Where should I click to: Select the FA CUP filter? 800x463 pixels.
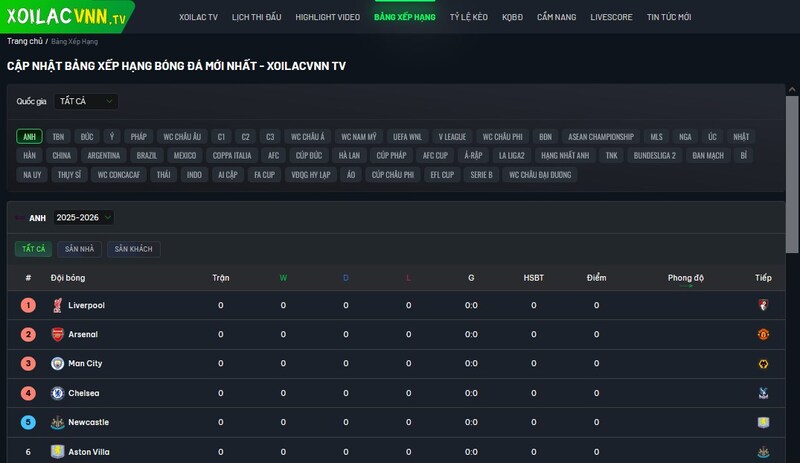[264, 175]
